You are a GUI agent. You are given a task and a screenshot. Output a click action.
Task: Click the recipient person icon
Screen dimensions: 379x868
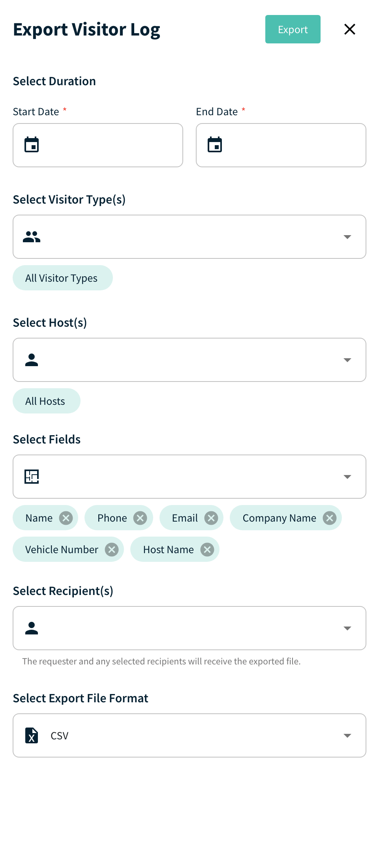click(32, 628)
